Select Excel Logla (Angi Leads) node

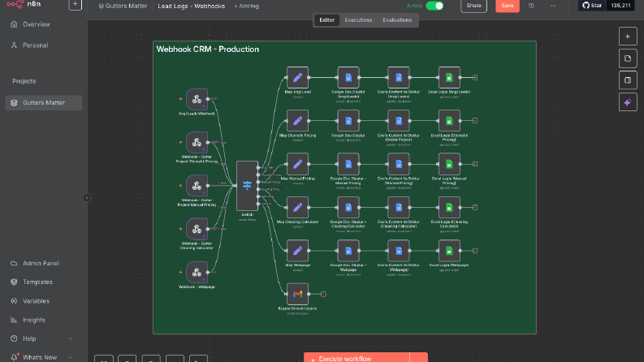click(x=449, y=78)
